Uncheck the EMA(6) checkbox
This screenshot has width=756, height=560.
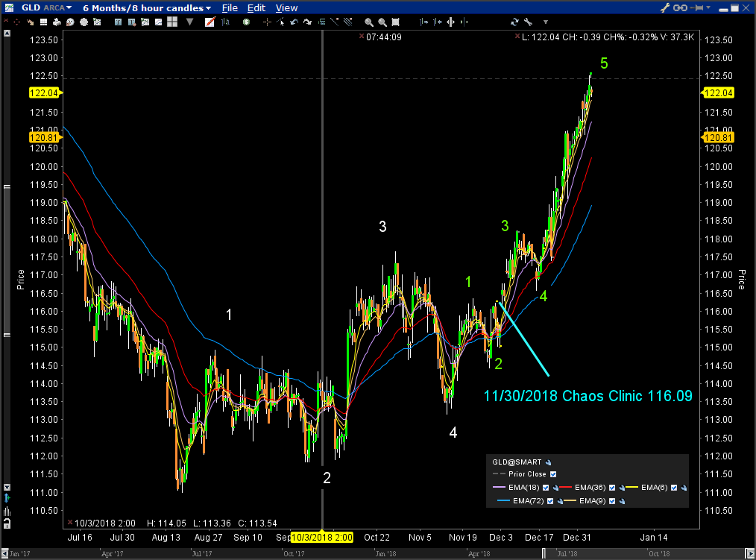[674, 488]
